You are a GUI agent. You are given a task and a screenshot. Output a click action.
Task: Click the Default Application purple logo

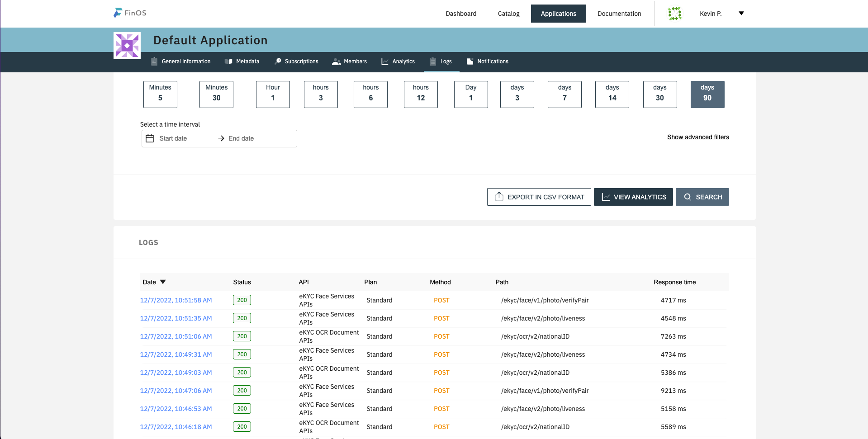(x=127, y=46)
